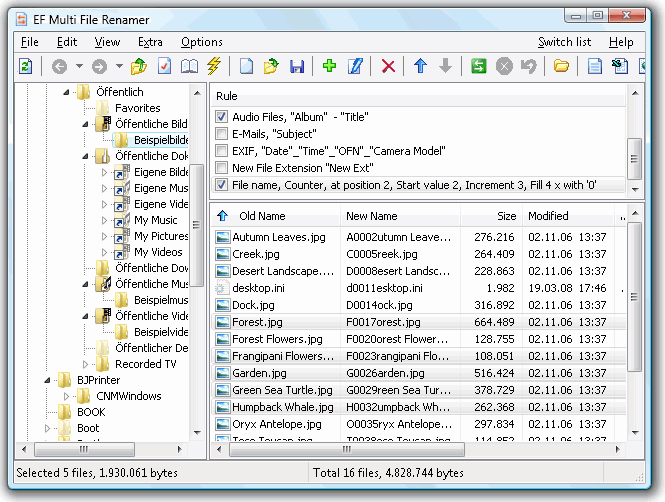The width and height of the screenshot is (665, 502).
Task: Check the New File Extension rule
Action: [x=221, y=168]
